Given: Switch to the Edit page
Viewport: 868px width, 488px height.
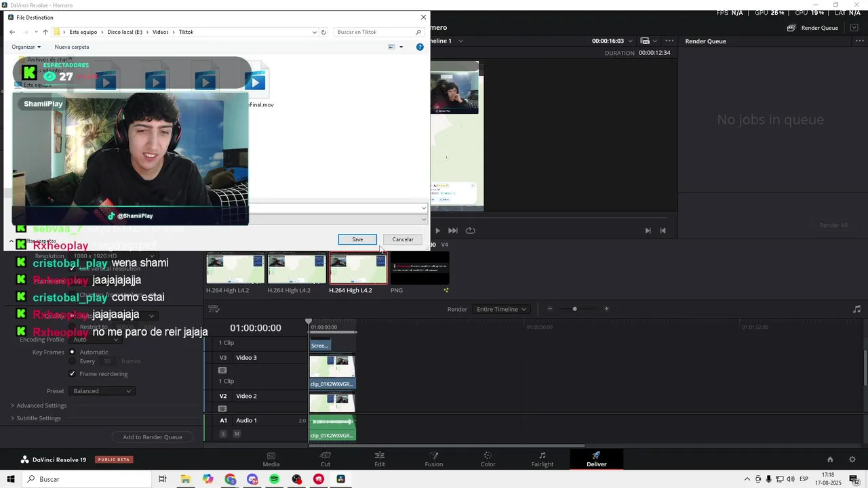Looking at the screenshot, I should [380, 459].
